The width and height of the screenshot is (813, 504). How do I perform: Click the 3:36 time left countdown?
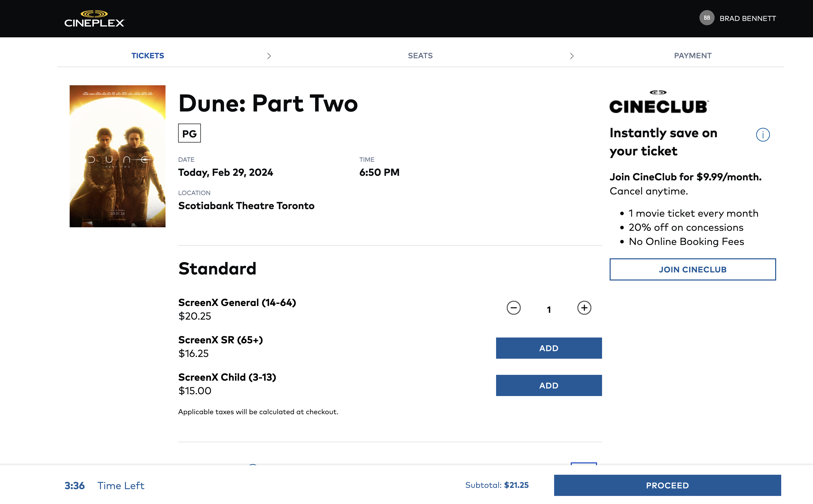point(75,486)
